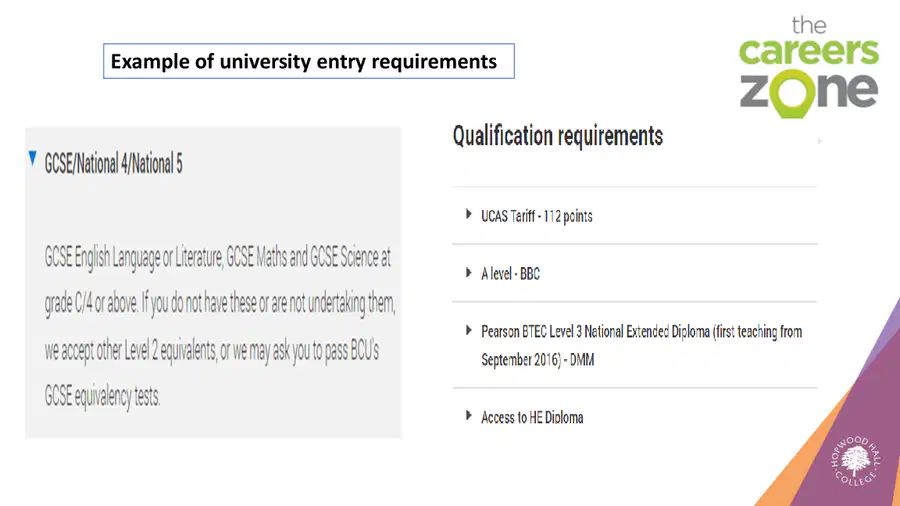Click the green location pin in the zone logo
Viewport: 900px width, 506px height.
coord(792,94)
